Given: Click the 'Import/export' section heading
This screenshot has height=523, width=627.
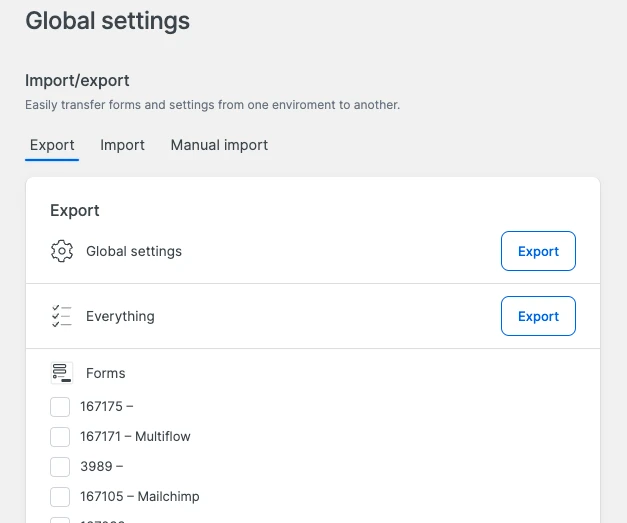Looking at the screenshot, I should pos(77,80).
